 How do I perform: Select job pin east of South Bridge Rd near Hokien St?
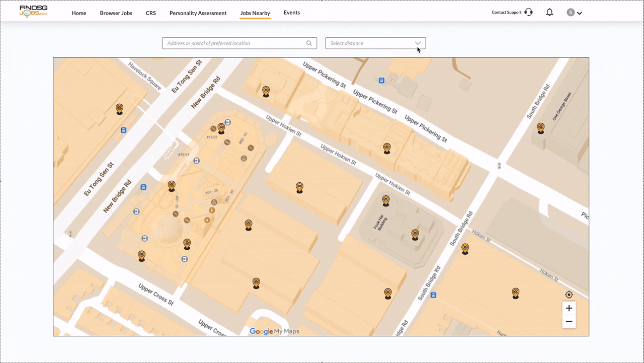tap(465, 249)
